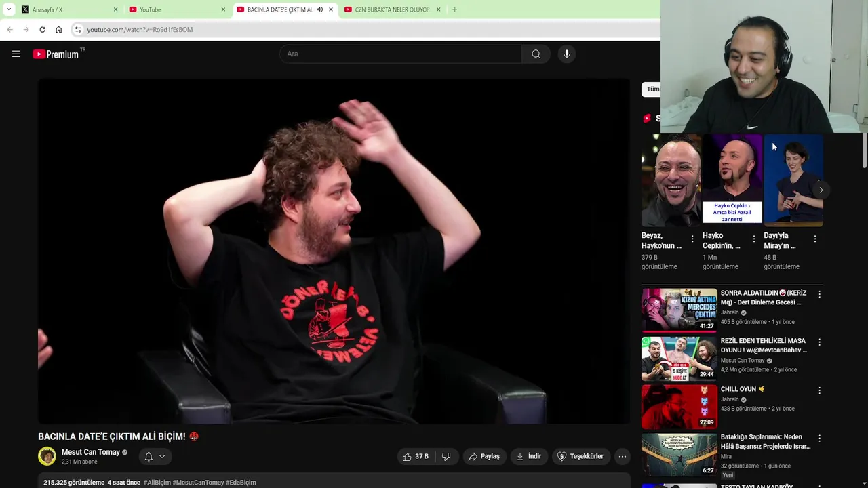The width and height of the screenshot is (868, 488).
Task: Click the #AliBiçim hashtag
Action: click(157, 483)
